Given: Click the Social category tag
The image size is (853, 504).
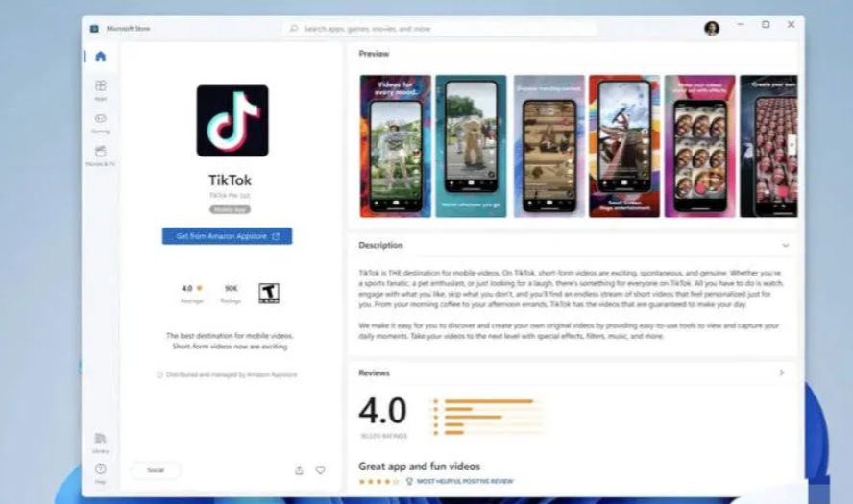Looking at the screenshot, I should tap(156, 469).
